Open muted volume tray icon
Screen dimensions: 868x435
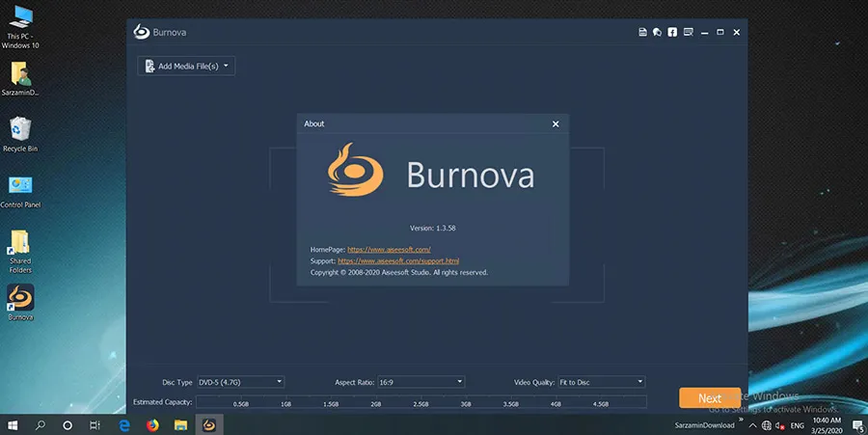coord(780,425)
